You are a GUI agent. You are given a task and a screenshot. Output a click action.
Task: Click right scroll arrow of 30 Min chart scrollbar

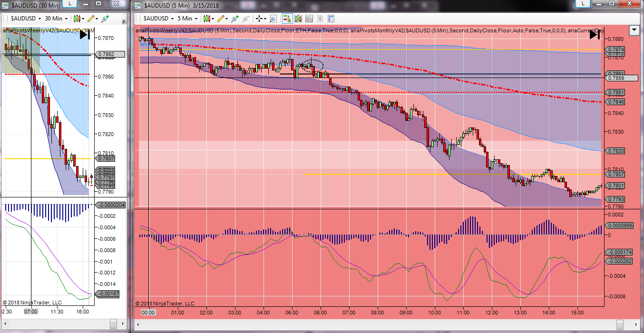tap(124, 323)
